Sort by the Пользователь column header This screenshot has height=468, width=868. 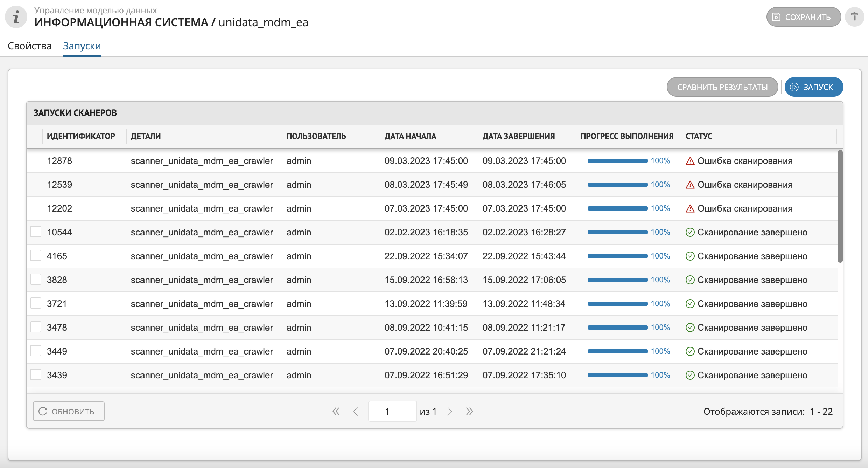(x=331, y=136)
